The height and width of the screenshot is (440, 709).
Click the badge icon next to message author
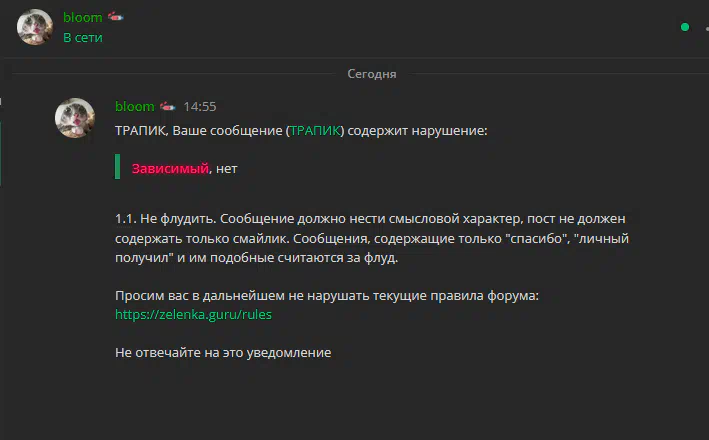167,107
